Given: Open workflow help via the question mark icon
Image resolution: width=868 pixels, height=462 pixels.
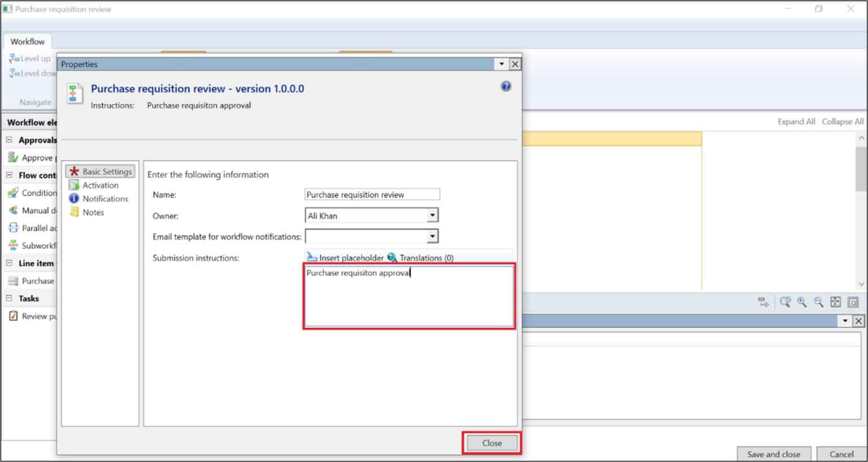Looking at the screenshot, I should (x=506, y=86).
